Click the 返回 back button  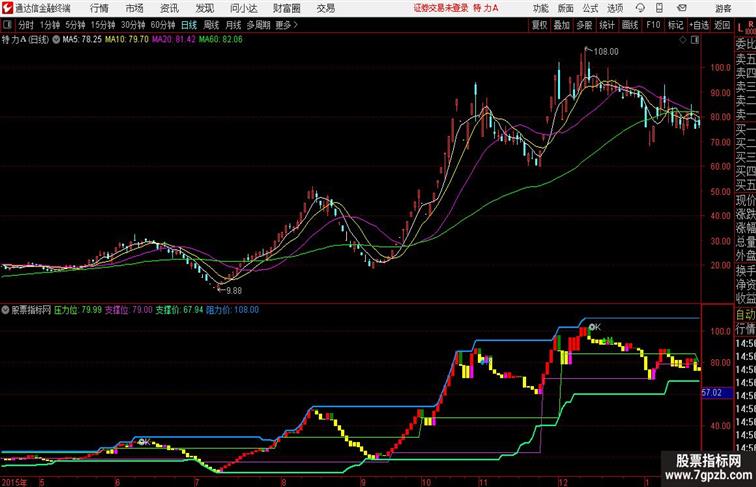(x=722, y=25)
